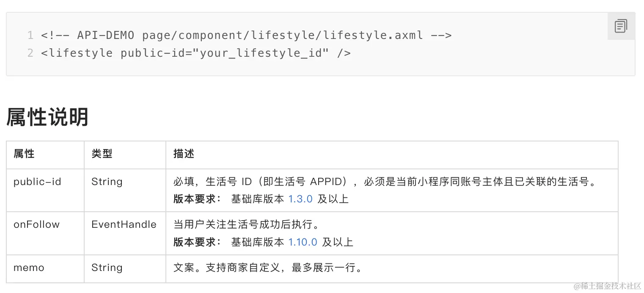Select the onFollow attribute cell
644x293 pixels.
[45, 233]
